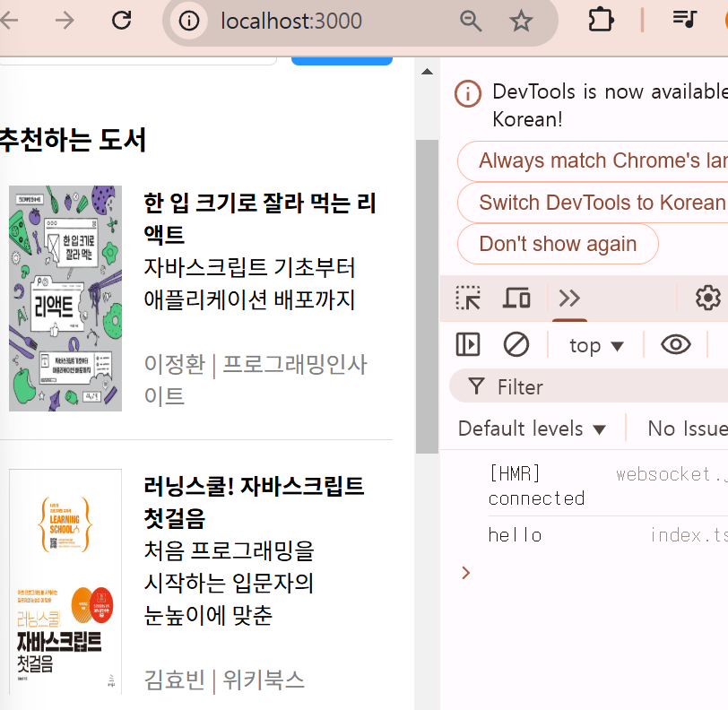Open the site information icon
Image resolution: width=728 pixels, height=710 pixels.
pos(189,21)
